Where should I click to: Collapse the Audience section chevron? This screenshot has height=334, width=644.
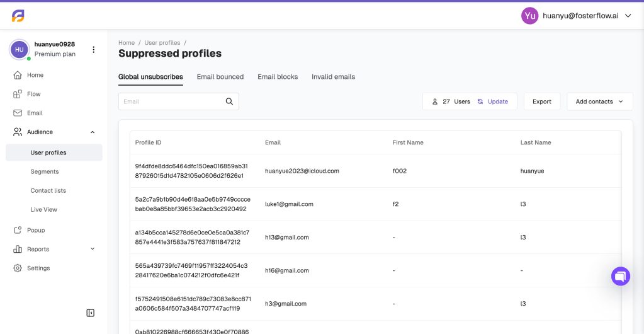point(93,132)
